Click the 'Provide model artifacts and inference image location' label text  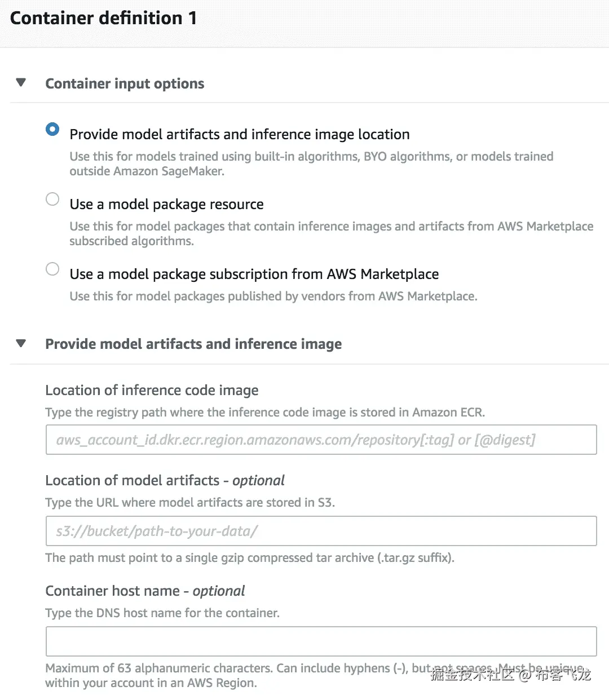pyautogui.click(x=240, y=134)
